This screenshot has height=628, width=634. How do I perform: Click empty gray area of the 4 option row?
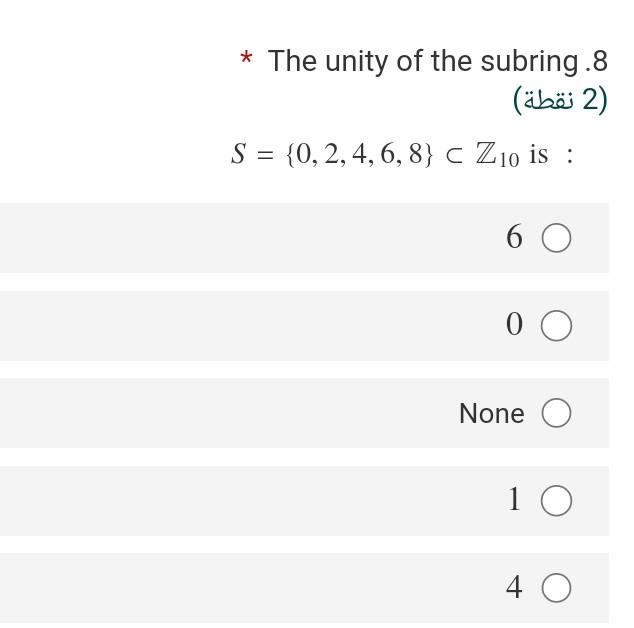click(250, 588)
